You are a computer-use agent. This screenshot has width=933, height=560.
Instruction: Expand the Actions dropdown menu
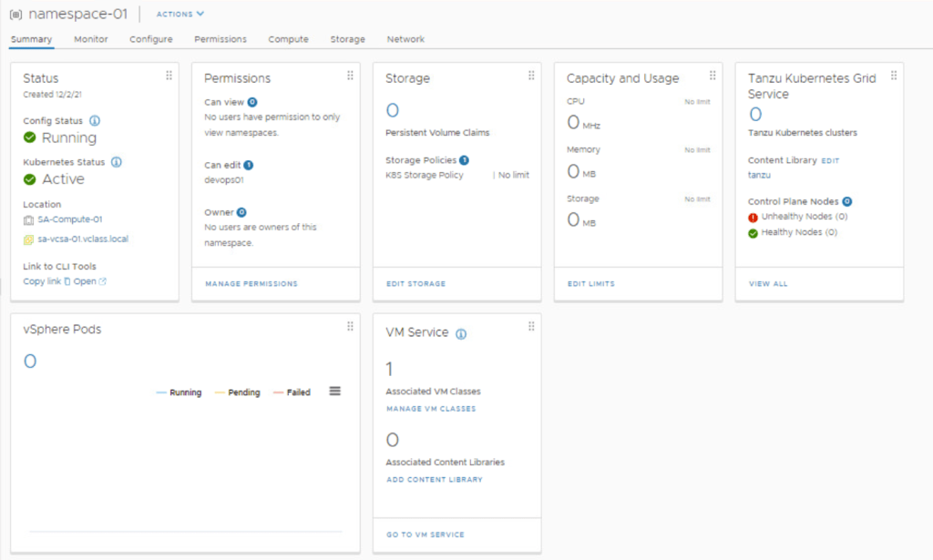180,14
